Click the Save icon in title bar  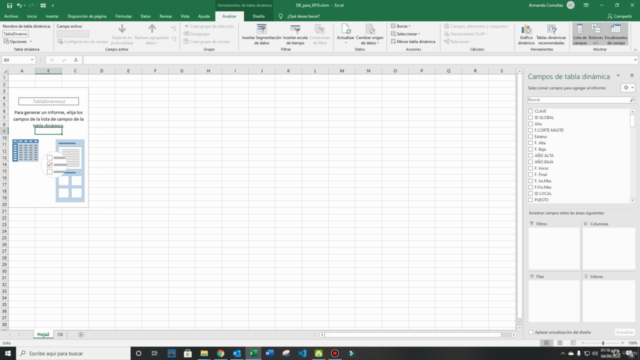point(9,5)
